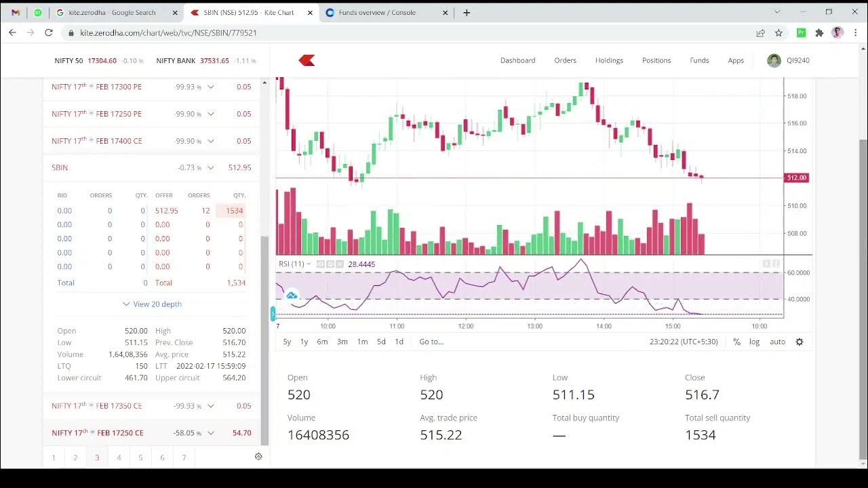The image size is (868, 488).
Task: Click the share page icon in address bar
Action: click(x=761, y=33)
